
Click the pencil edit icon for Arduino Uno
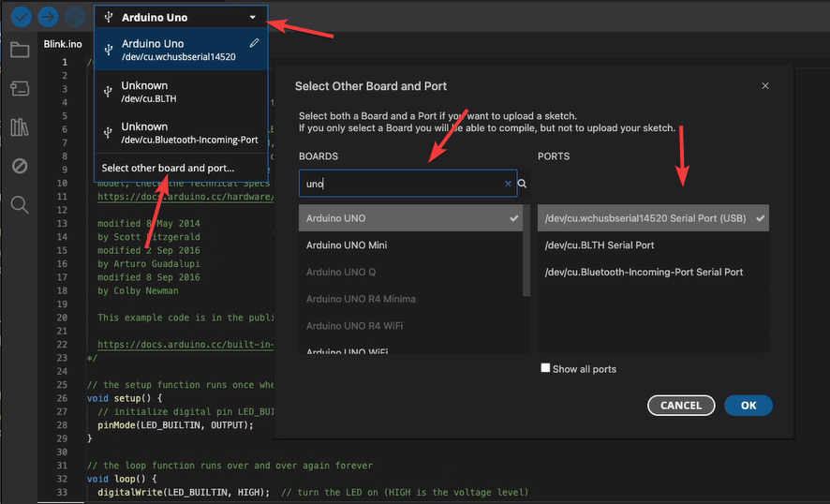click(254, 43)
